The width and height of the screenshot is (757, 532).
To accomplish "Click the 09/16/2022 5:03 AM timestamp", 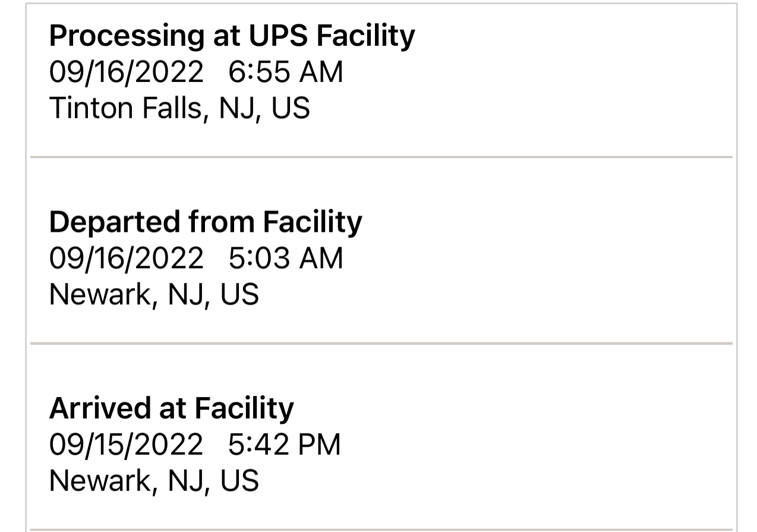I will pos(196,258).
